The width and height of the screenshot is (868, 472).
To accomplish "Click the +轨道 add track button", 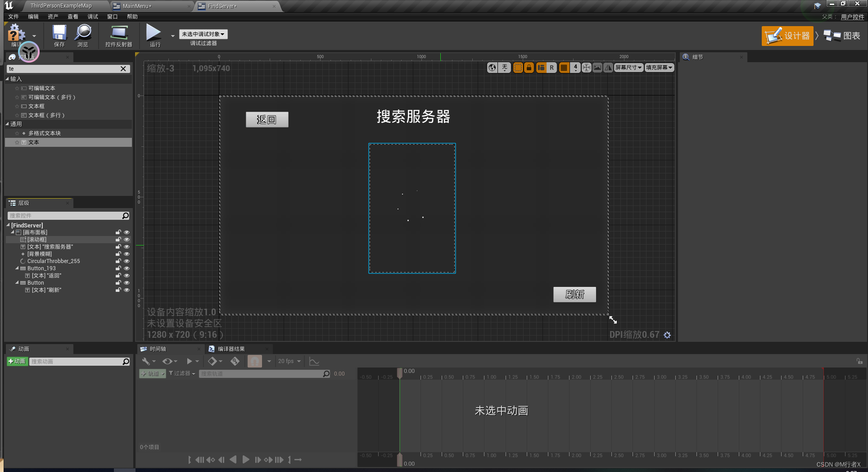I will pyautogui.click(x=152, y=374).
